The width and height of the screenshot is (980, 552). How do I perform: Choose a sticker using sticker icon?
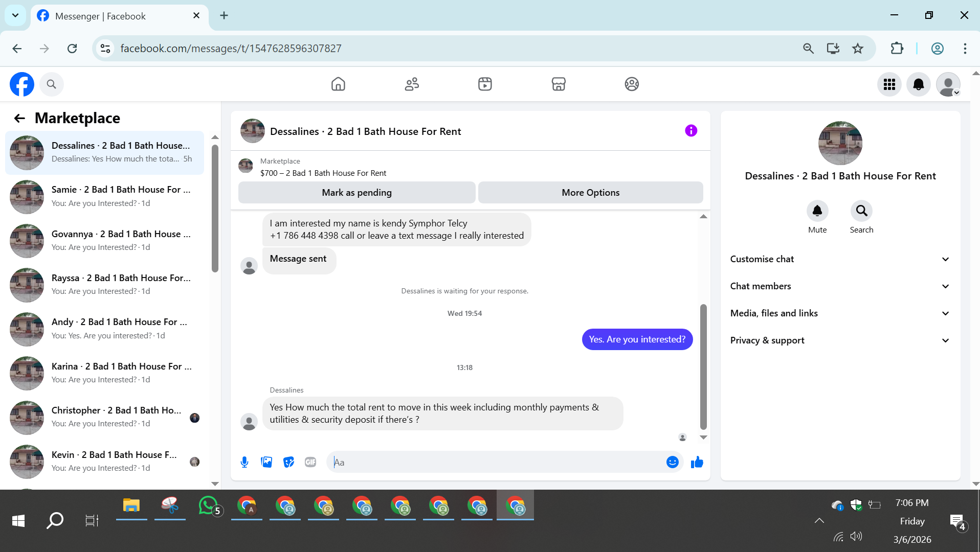(x=288, y=462)
